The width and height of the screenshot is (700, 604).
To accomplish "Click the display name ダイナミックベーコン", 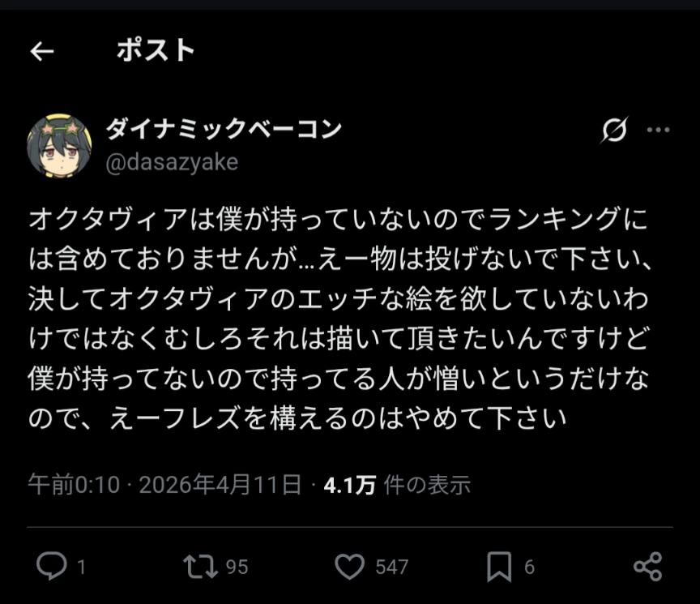I will (224, 129).
